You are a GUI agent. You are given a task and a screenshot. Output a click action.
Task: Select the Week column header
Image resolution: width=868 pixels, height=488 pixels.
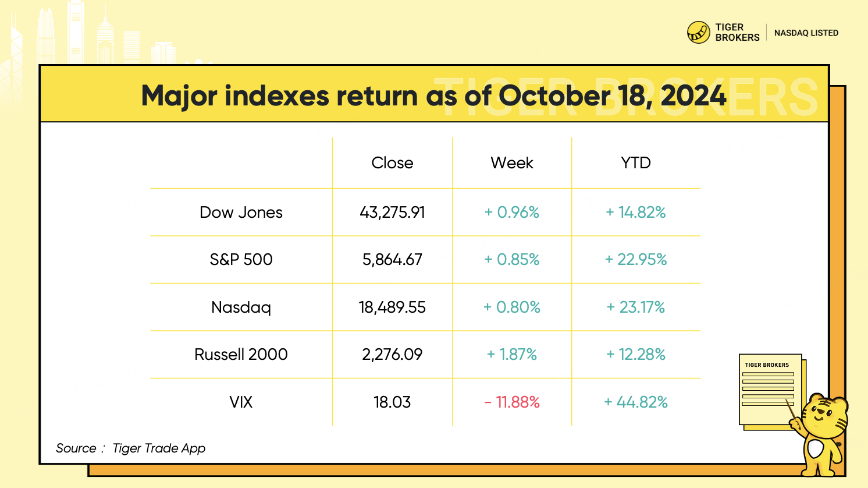click(512, 163)
